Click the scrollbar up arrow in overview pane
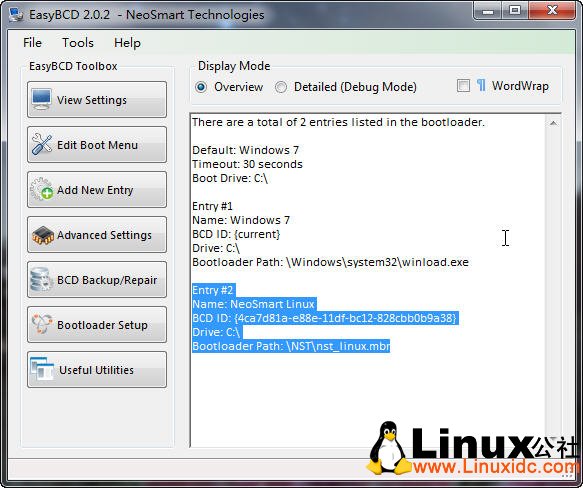Viewport: 583px width, 488px height. pyautogui.click(x=553, y=123)
